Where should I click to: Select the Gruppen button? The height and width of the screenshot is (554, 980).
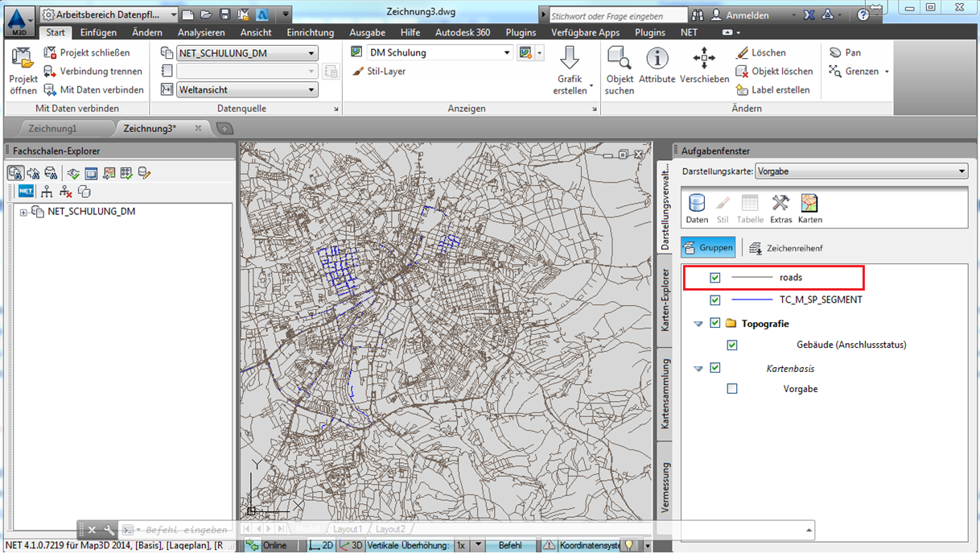point(708,248)
